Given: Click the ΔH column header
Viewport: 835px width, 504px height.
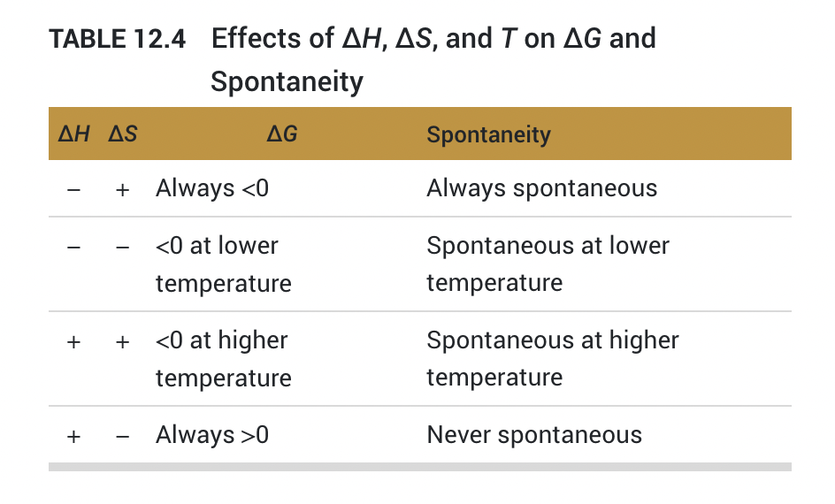Looking at the screenshot, I should click(74, 134).
